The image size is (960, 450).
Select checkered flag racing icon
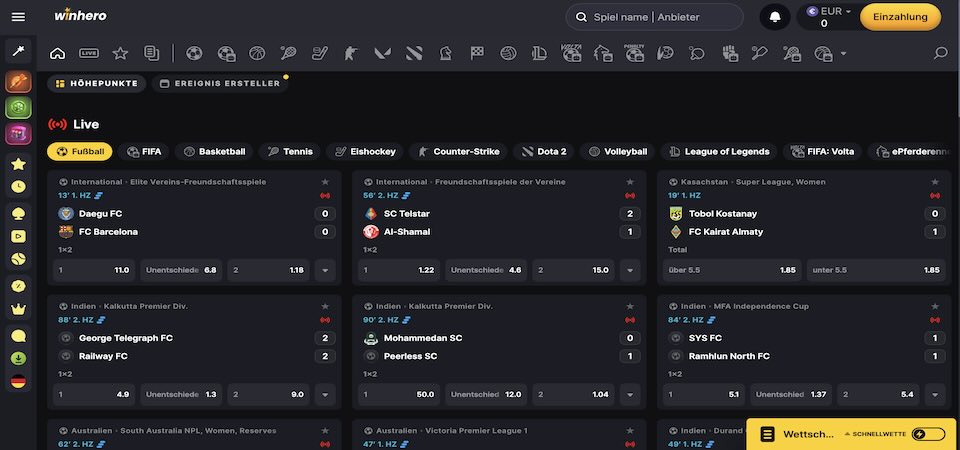pos(476,53)
